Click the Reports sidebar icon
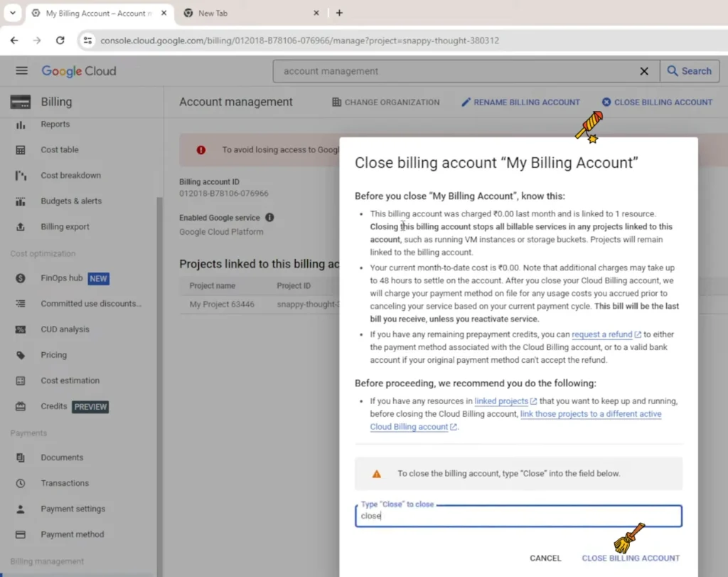 pos(21,125)
